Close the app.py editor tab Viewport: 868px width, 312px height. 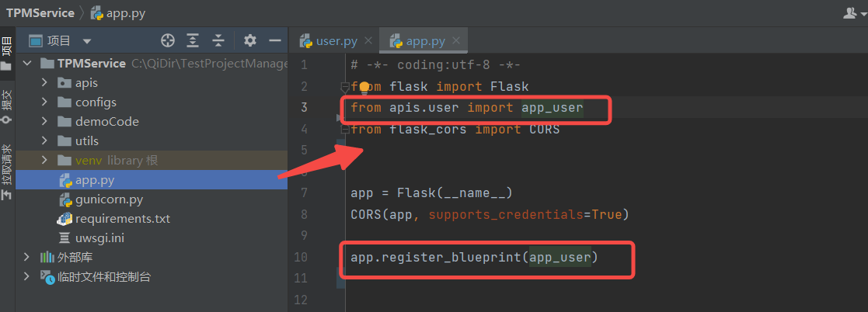click(456, 41)
